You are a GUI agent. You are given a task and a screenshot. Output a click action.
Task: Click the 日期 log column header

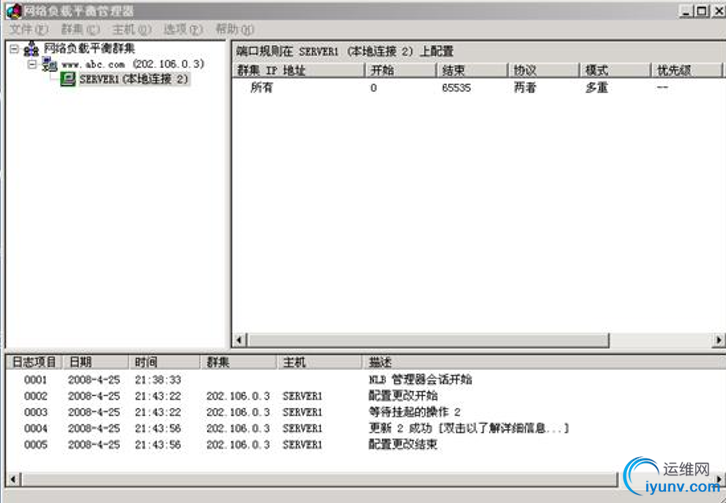coord(95,362)
